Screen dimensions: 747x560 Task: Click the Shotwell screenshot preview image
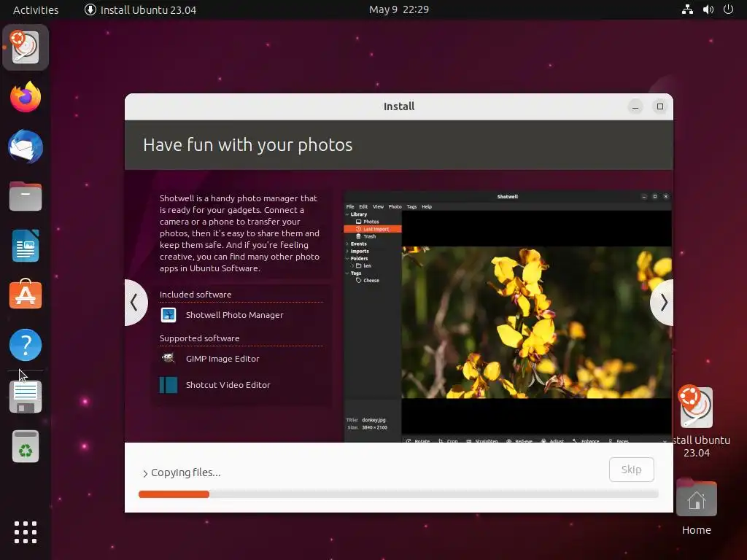(x=508, y=316)
